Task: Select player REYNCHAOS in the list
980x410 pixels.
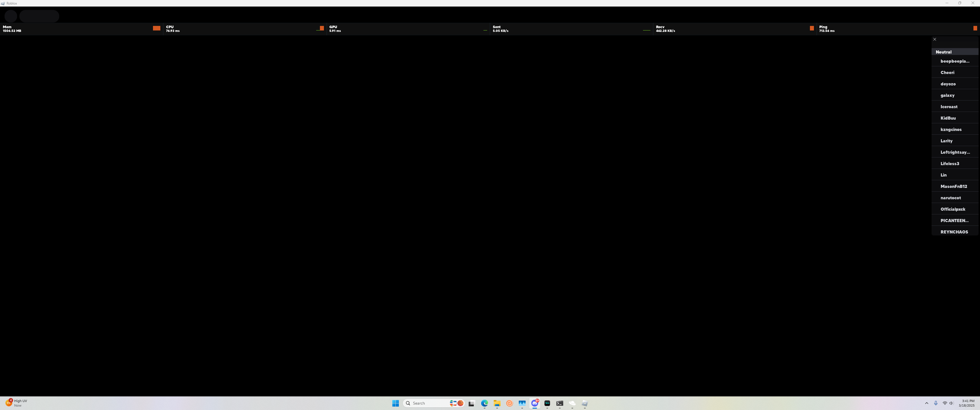Action: click(955, 231)
